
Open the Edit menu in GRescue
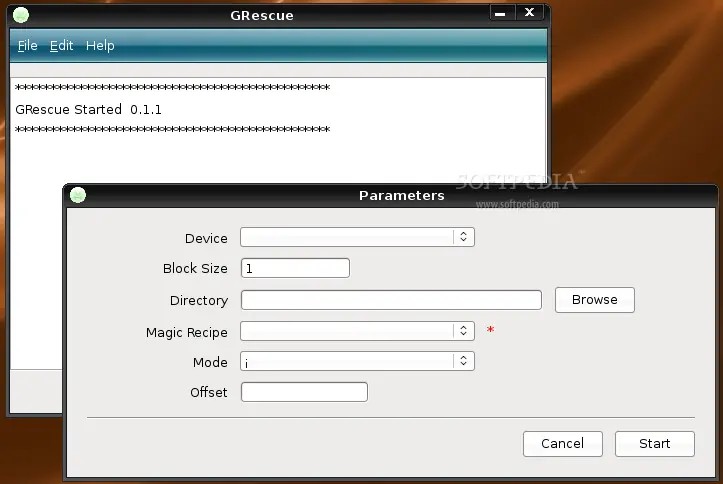coord(61,46)
